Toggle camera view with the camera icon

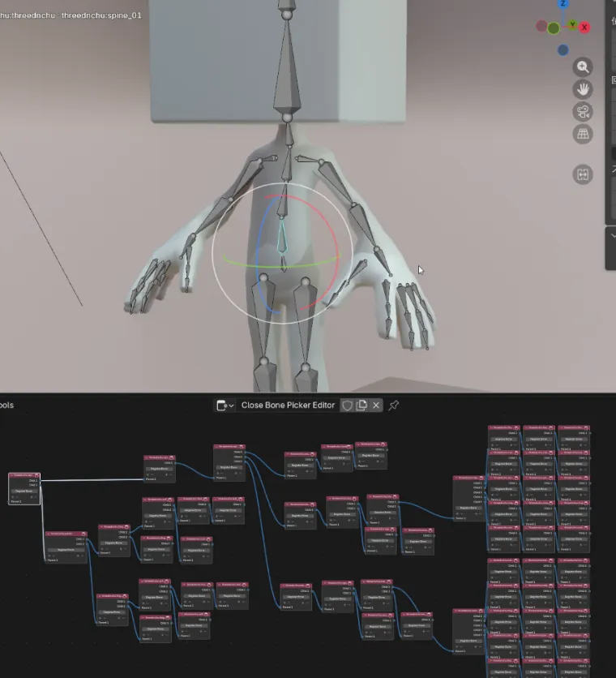[583, 112]
